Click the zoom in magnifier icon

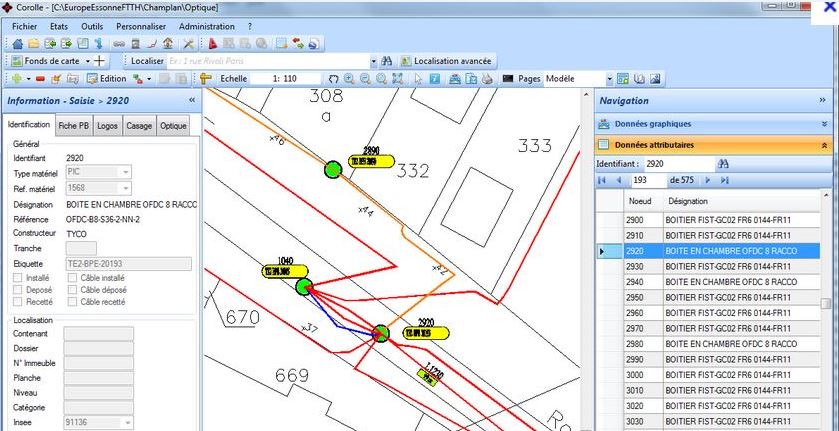(349, 78)
